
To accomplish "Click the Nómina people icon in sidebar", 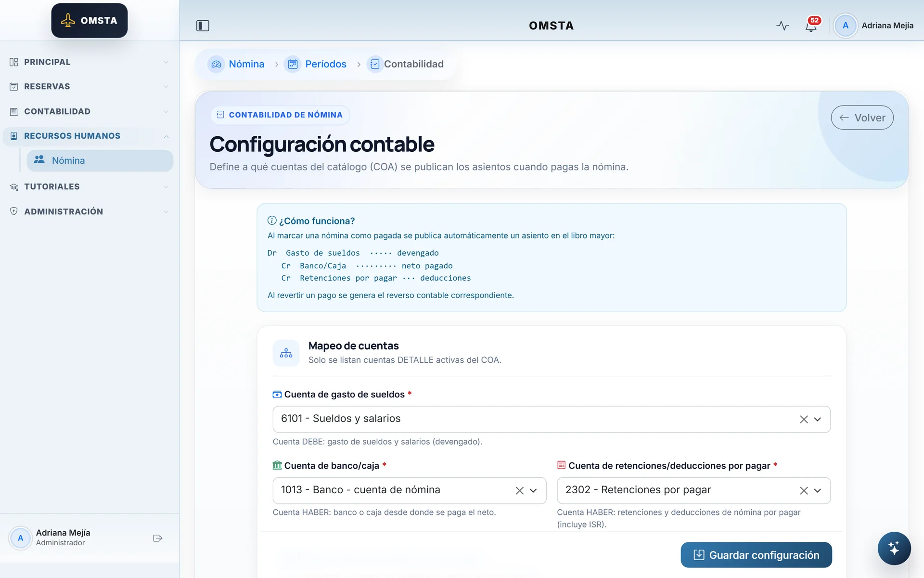I will pyautogui.click(x=39, y=159).
